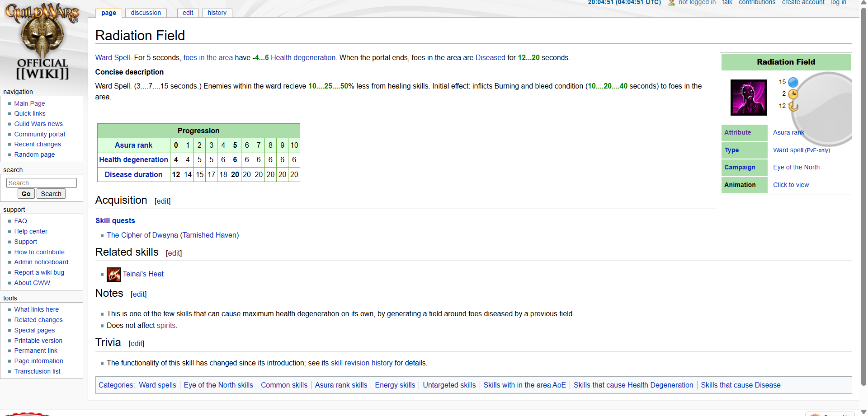Click the blue energy cost icon
This screenshot has height=416, width=868.
pyautogui.click(x=793, y=82)
